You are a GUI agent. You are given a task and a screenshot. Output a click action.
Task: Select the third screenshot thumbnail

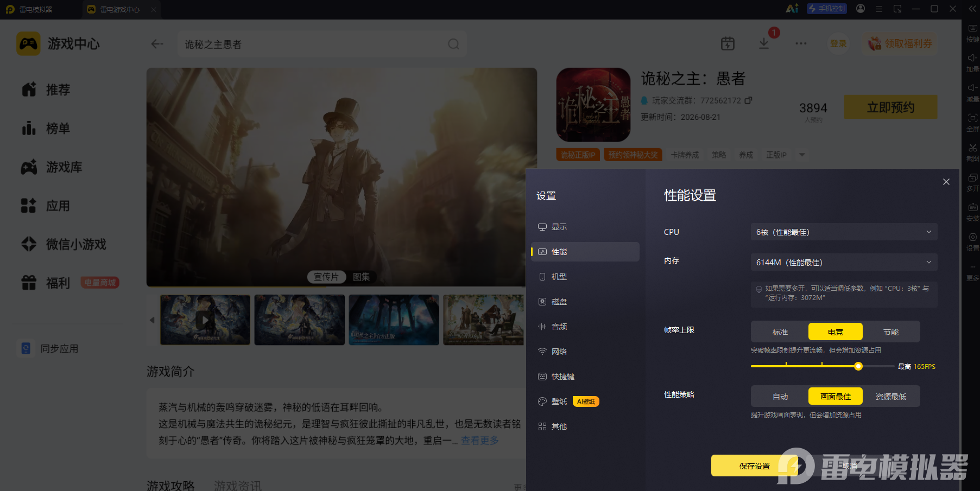tap(394, 320)
